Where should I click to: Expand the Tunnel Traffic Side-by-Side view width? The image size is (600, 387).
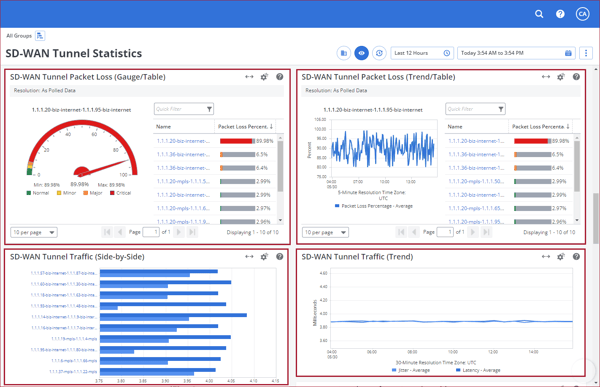coord(249,256)
